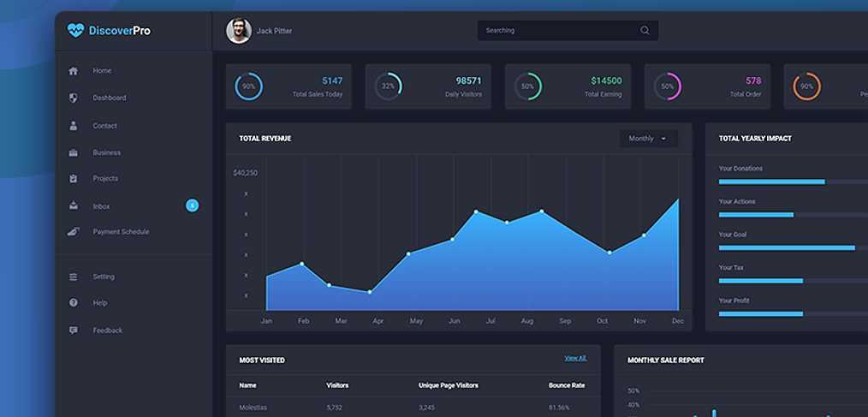Click the Business briefcase icon
The width and height of the screenshot is (868, 417).
coord(73,152)
